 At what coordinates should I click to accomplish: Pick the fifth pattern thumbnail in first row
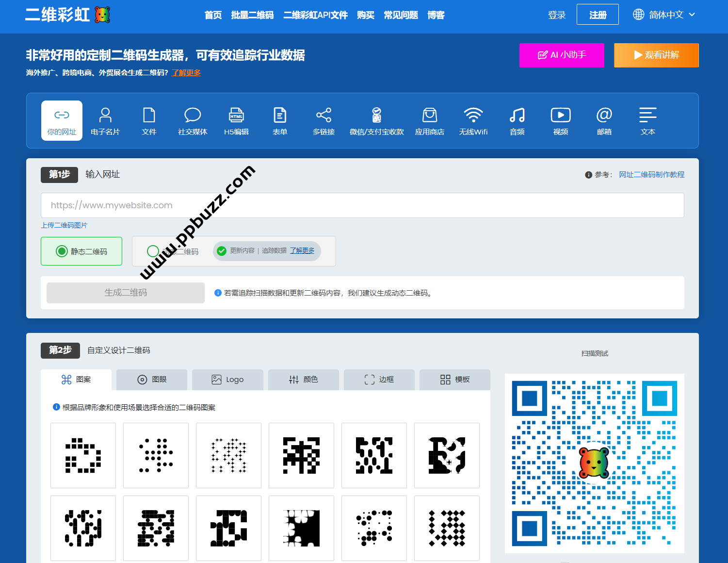pyautogui.click(x=374, y=455)
